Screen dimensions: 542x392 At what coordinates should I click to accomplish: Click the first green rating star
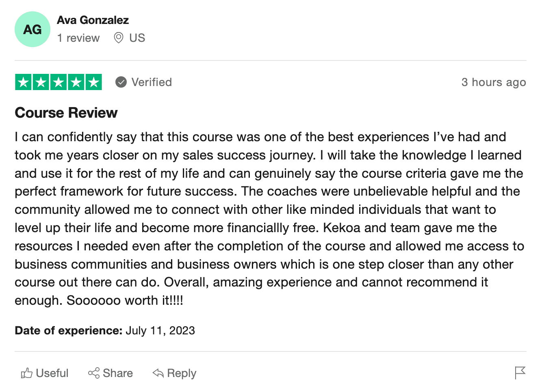pyautogui.click(x=24, y=82)
